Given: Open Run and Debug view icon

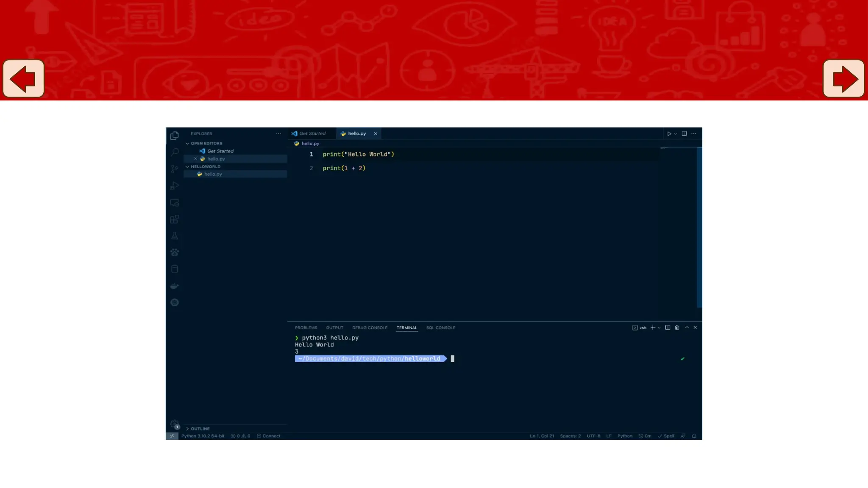Looking at the screenshot, I should point(175,186).
